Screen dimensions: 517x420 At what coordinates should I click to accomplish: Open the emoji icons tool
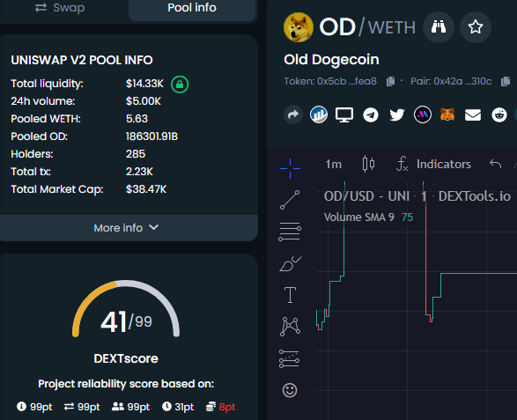[290, 390]
